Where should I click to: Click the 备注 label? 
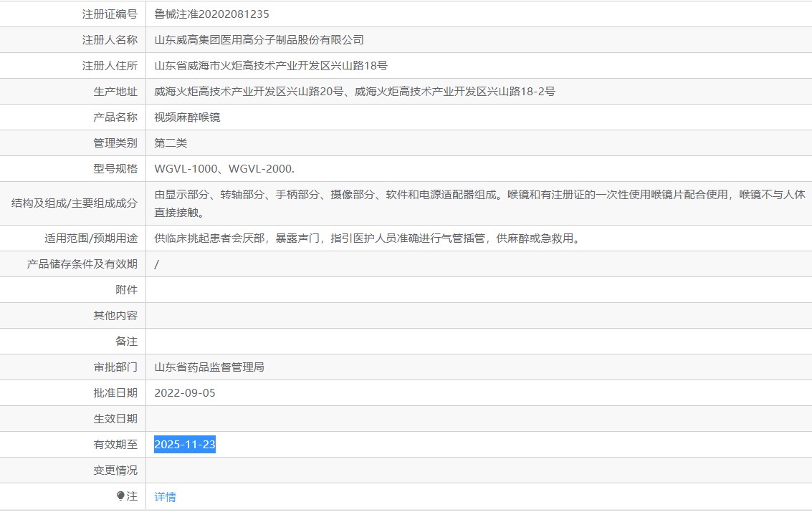point(126,342)
